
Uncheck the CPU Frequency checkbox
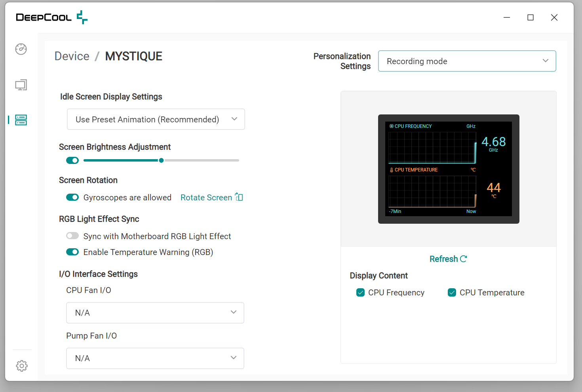tap(360, 293)
